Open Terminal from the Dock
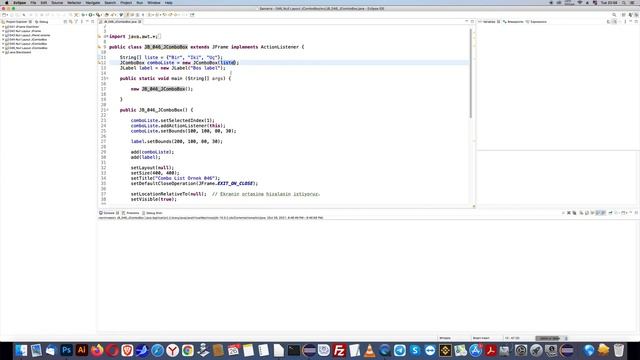The width and height of the screenshot is (640, 360). (x=293, y=350)
